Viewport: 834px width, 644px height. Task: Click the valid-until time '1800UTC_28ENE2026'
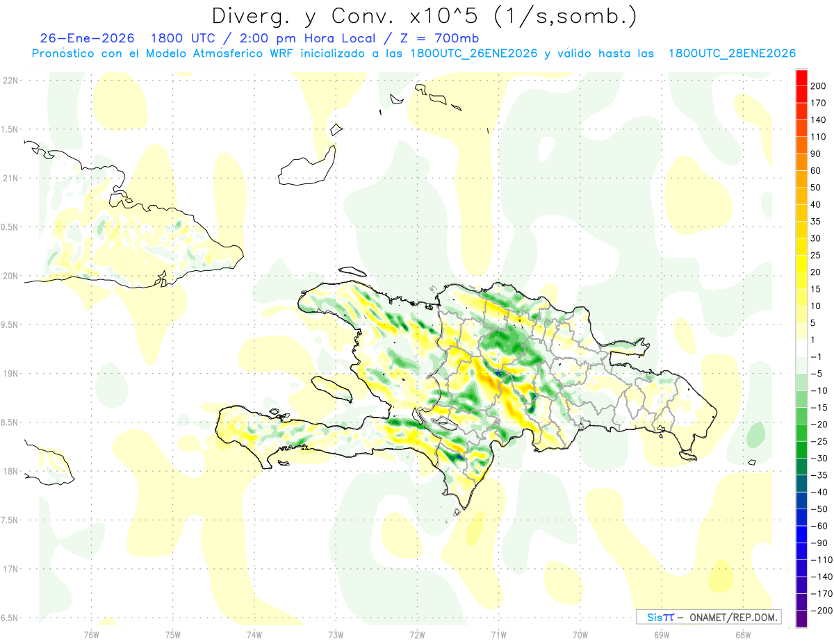[732, 53]
